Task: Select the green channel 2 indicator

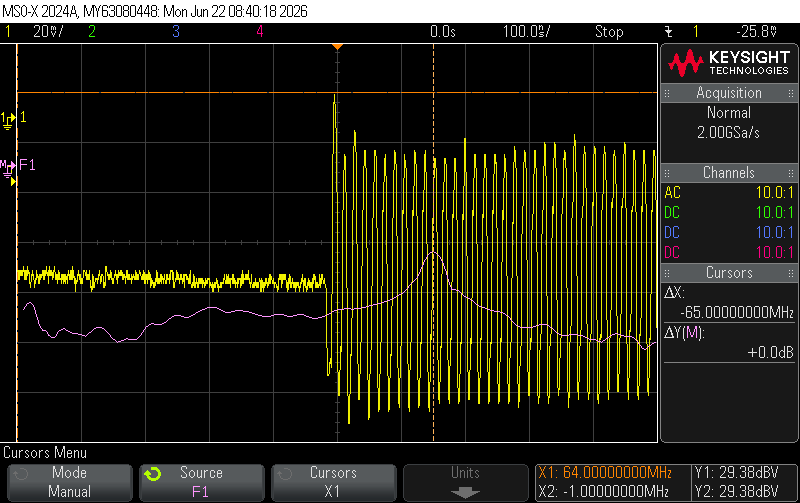Action: coord(92,32)
